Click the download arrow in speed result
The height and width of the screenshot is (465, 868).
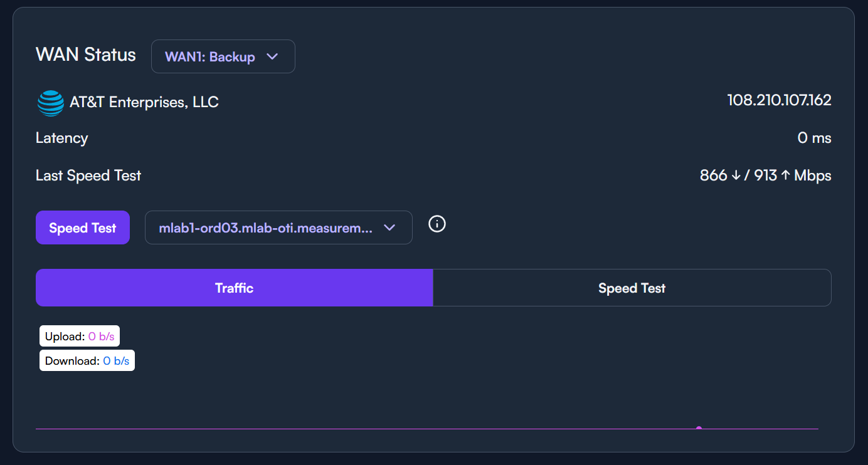point(736,175)
